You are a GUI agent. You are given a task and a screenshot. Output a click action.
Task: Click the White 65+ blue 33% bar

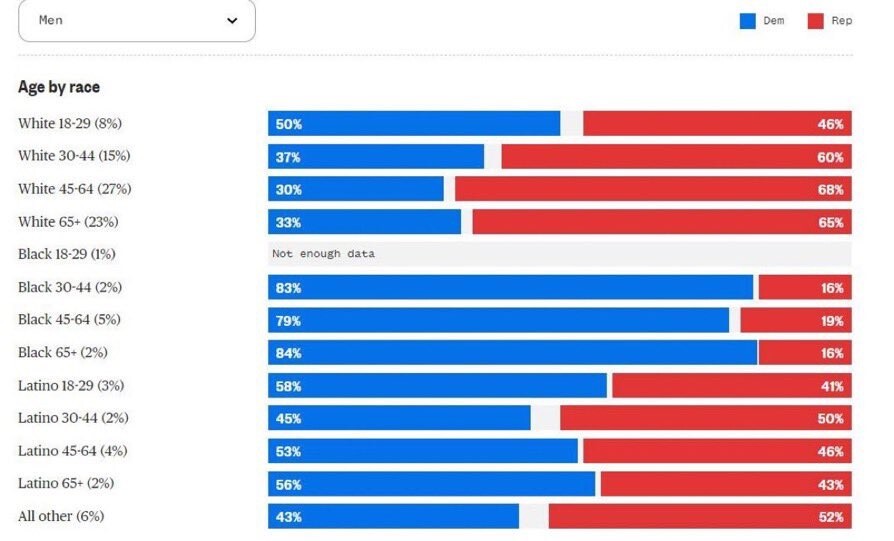(x=364, y=222)
